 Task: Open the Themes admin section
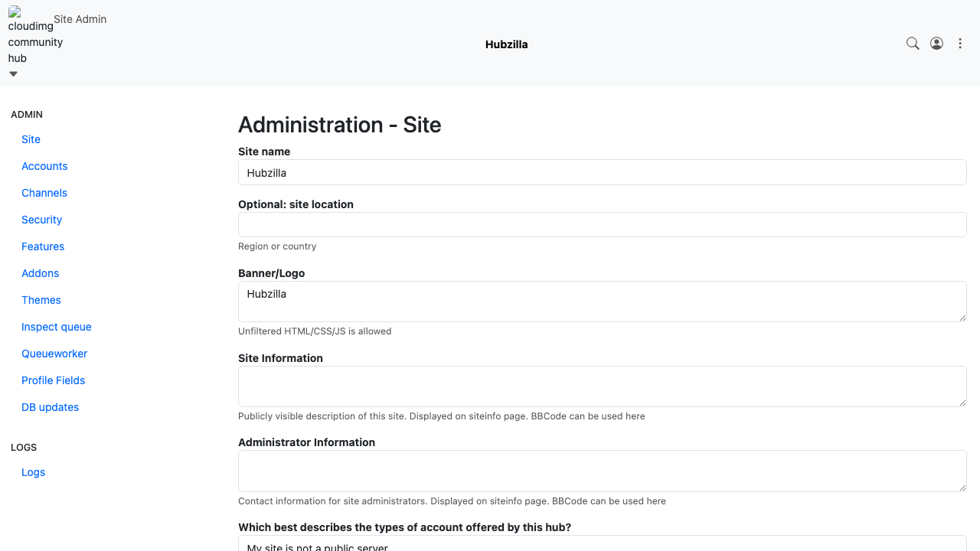coord(41,300)
